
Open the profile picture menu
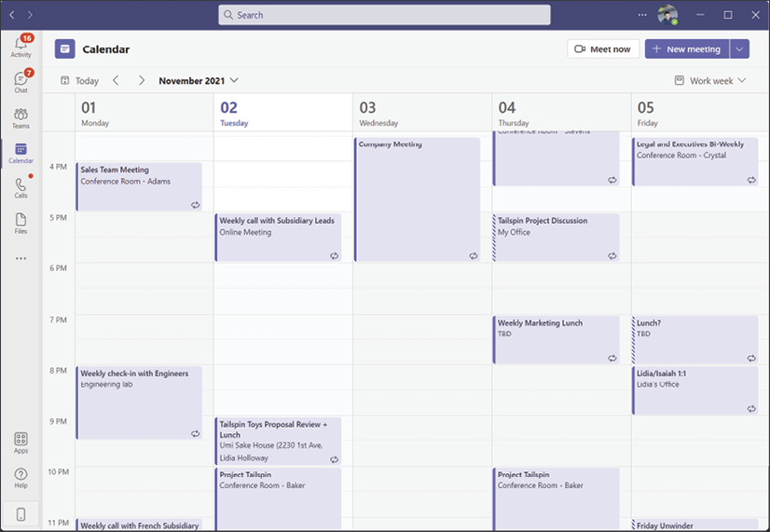(x=667, y=15)
